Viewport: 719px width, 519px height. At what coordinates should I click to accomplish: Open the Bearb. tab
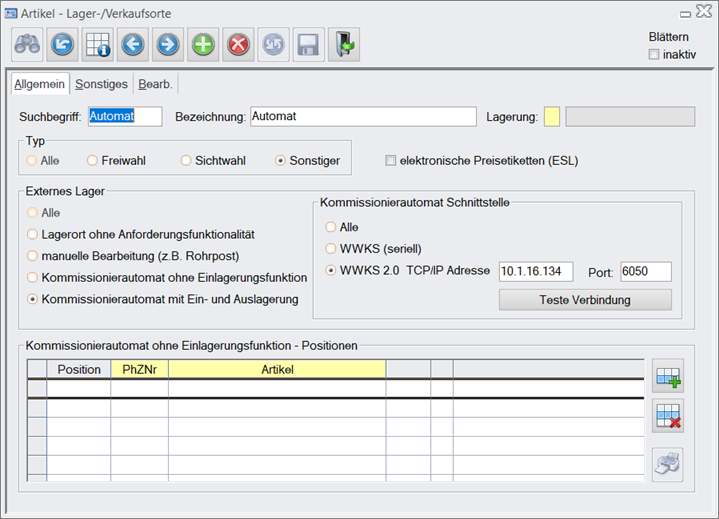point(155,84)
